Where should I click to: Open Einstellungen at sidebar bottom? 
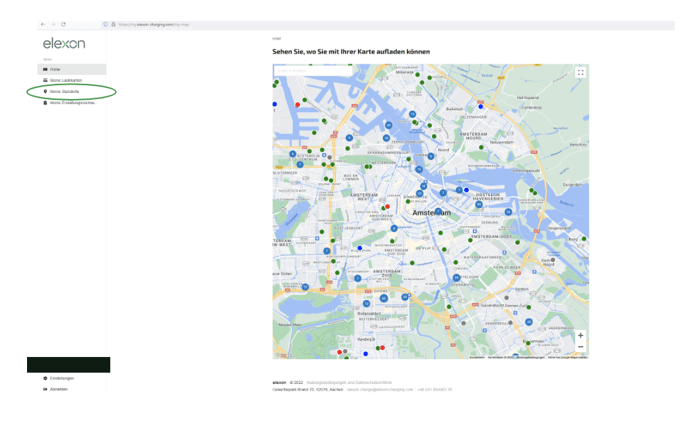[x=61, y=378]
